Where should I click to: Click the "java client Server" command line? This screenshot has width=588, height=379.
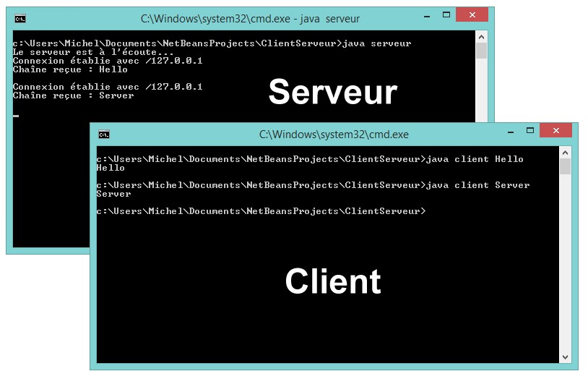pos(478,185)
